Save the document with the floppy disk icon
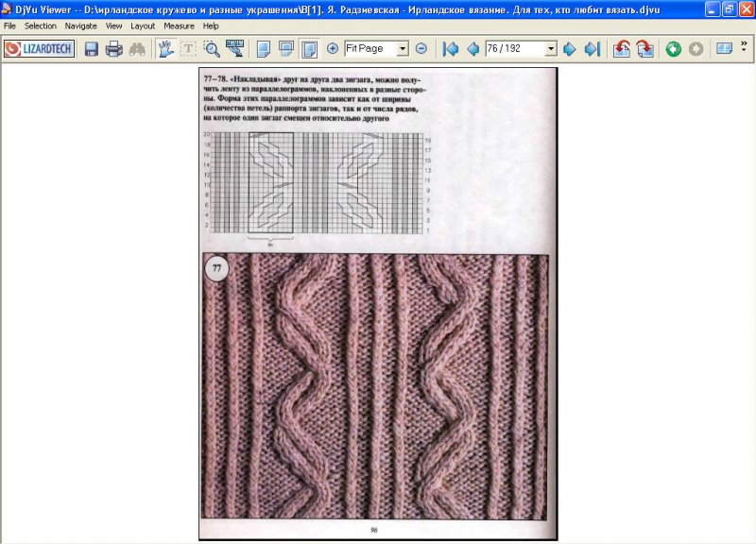Image resolution: width=756 pixels, height=544 pixels. [x=92, y=49]
